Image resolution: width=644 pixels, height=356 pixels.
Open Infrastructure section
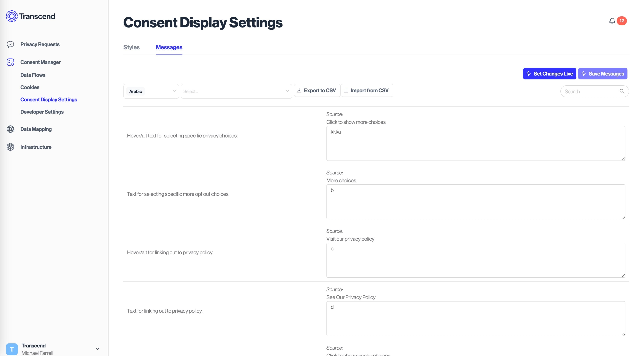(36, 147)
